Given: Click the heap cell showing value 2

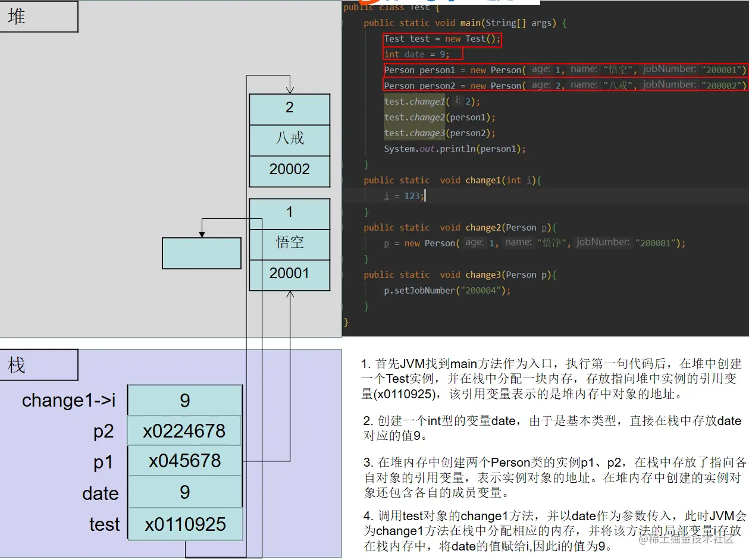Looking at the screenshot, I should [289, 108].
